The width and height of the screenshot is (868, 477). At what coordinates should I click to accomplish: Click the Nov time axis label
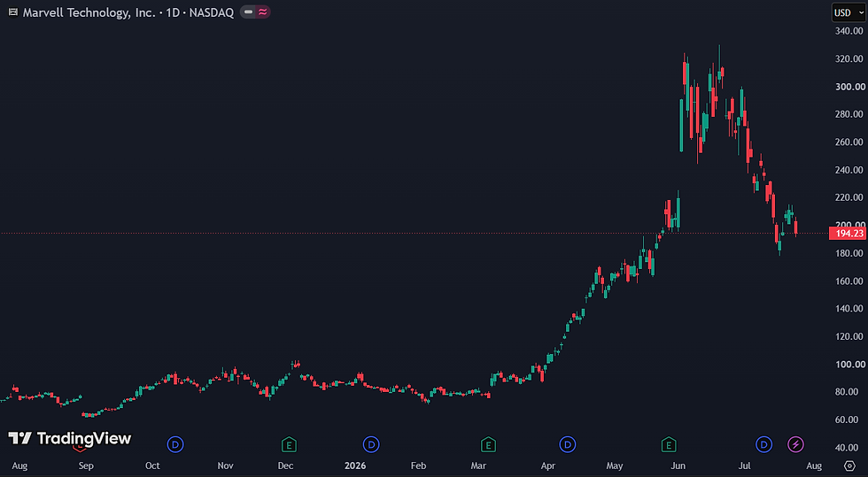tap(225, 465)
